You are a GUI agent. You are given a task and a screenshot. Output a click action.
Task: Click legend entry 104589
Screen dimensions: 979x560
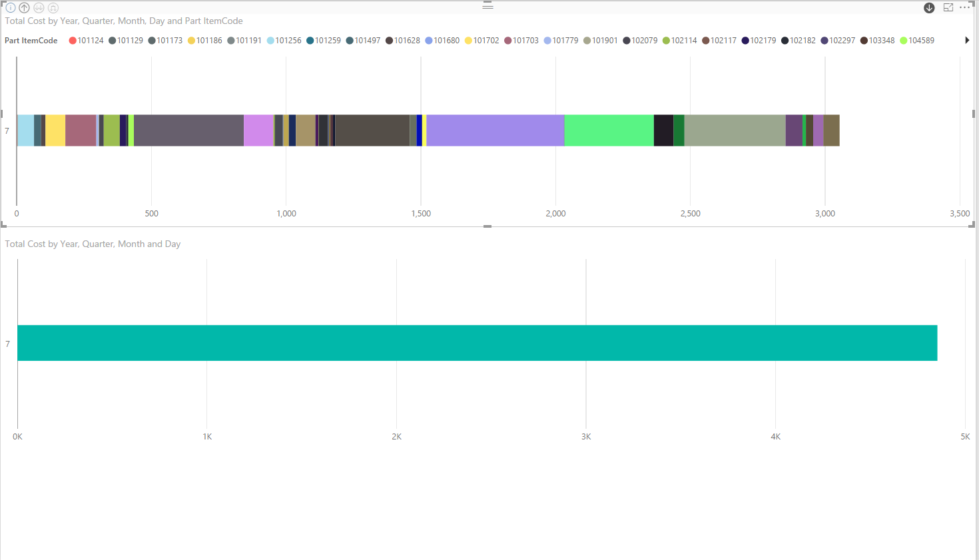[917, 41]
